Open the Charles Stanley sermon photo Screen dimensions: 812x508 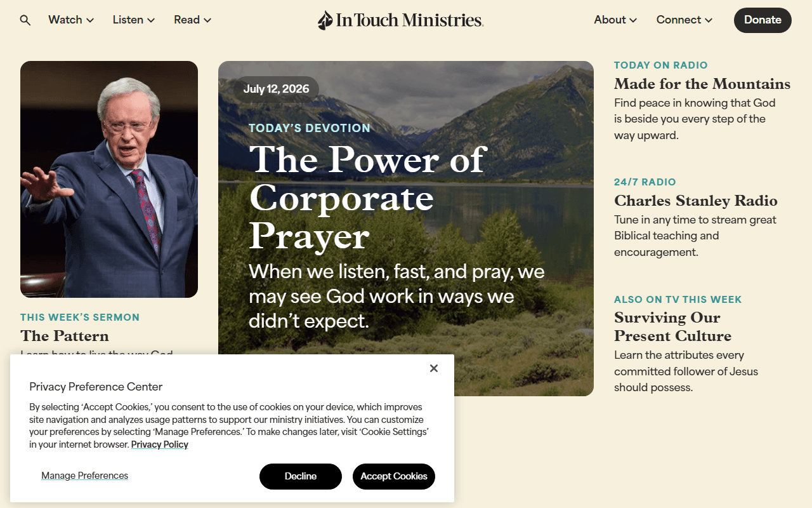point(109,179)
